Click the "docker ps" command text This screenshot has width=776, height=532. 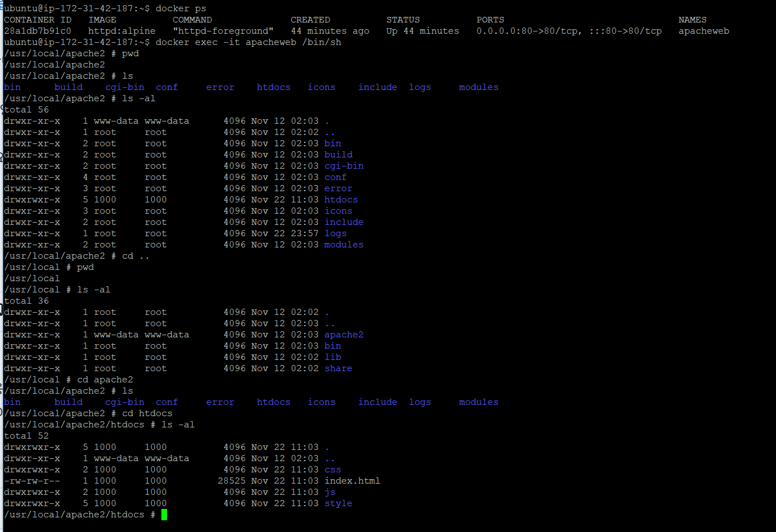coord(181,8)
